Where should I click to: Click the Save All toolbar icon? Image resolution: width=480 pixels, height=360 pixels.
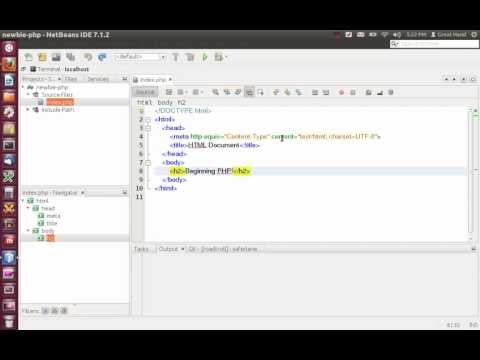pyautogui.click(x=70, y=57)
